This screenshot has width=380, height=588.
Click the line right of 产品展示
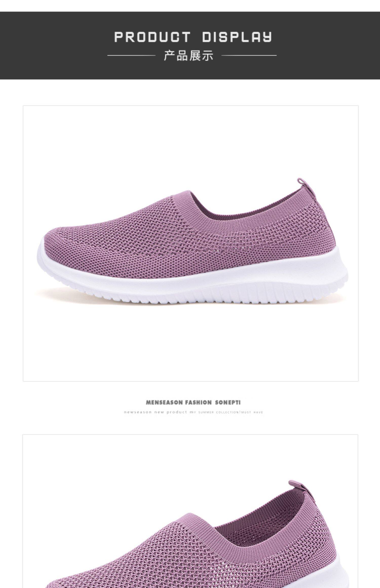(249, 55)
